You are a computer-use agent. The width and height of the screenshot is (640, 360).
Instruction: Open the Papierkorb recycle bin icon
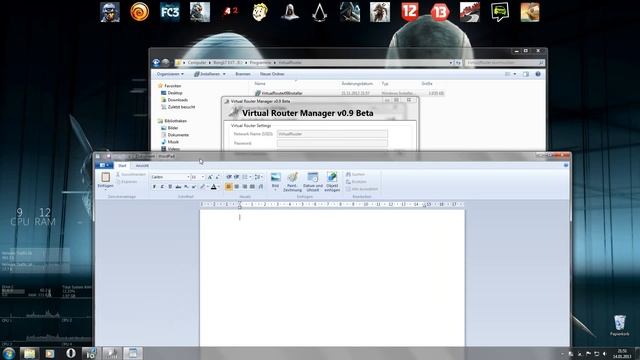(619, 325)
